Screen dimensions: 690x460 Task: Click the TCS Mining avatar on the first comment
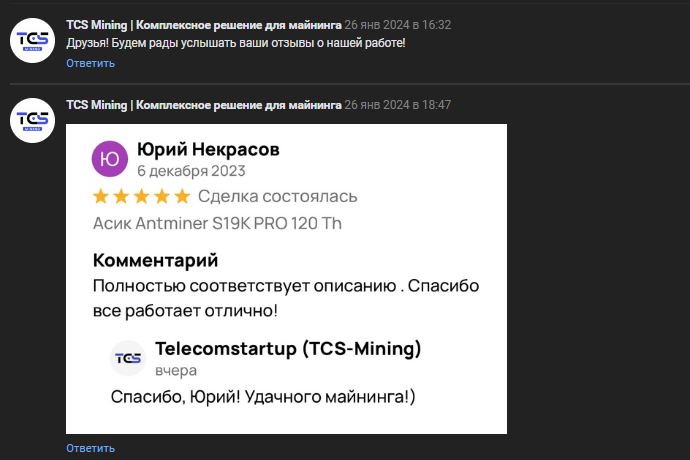[x=31, y=39]
